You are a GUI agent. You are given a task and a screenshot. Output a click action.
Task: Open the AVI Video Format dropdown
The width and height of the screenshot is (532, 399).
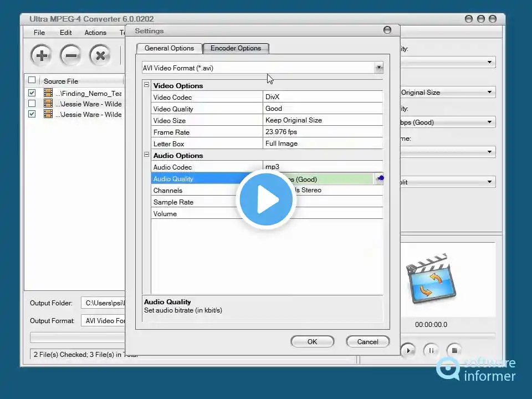pos(378,68)
